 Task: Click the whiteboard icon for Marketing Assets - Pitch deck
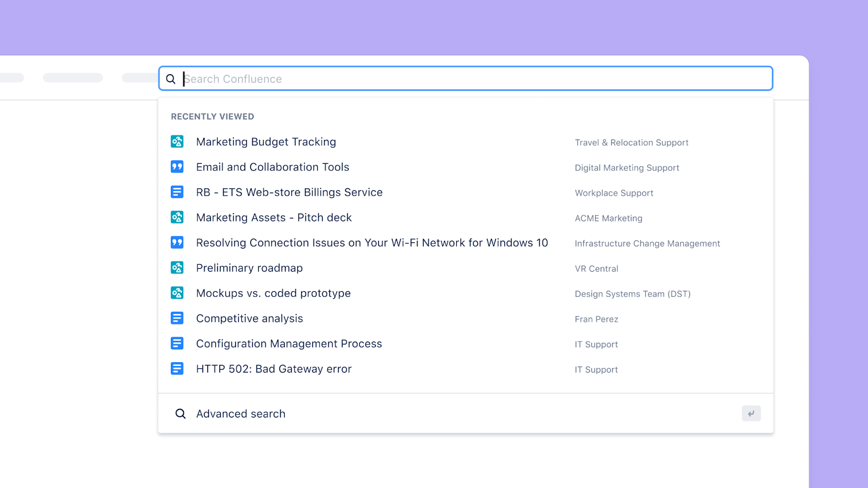coord(177,217)
